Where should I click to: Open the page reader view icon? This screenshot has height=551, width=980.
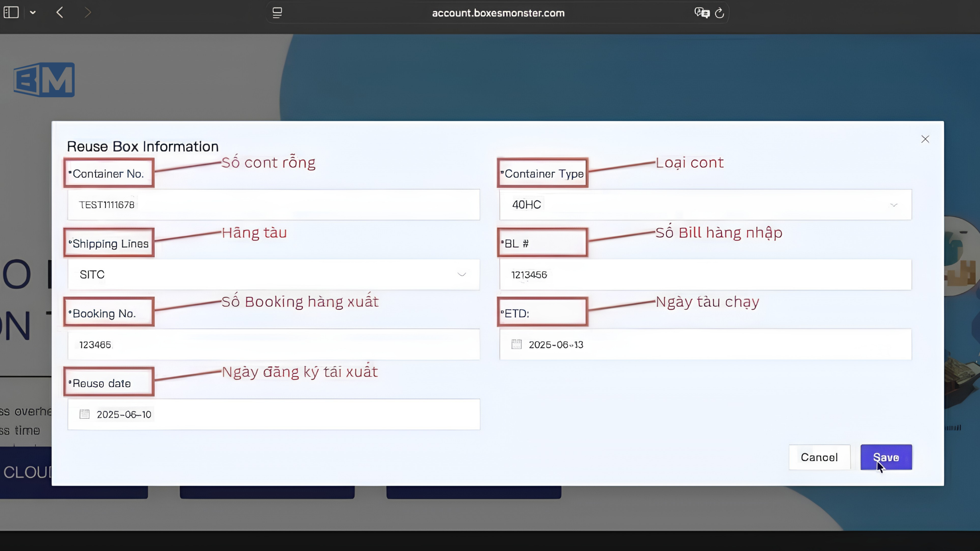277,13
